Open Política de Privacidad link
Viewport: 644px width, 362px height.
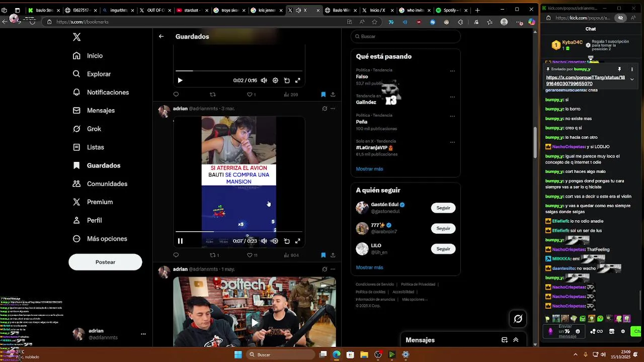[x=418, y=285]
